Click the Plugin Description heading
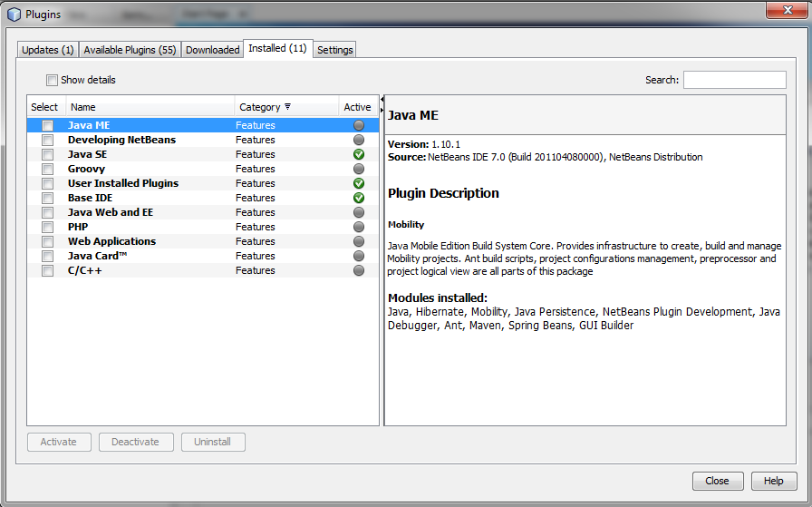 point(443,193)
